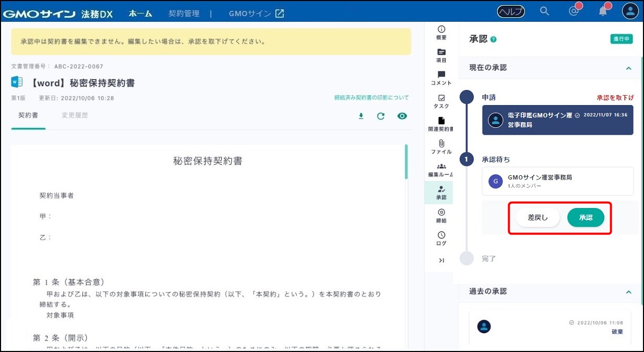This screenshot has height=352, width=644.
Task: Click the 1人のメンバー label
Action: 524,186
